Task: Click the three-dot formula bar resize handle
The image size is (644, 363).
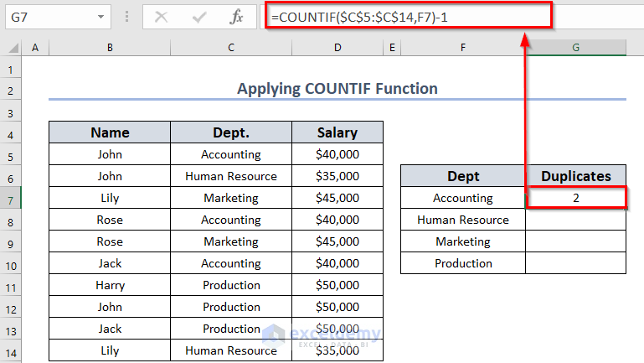Action: point(126,16)
